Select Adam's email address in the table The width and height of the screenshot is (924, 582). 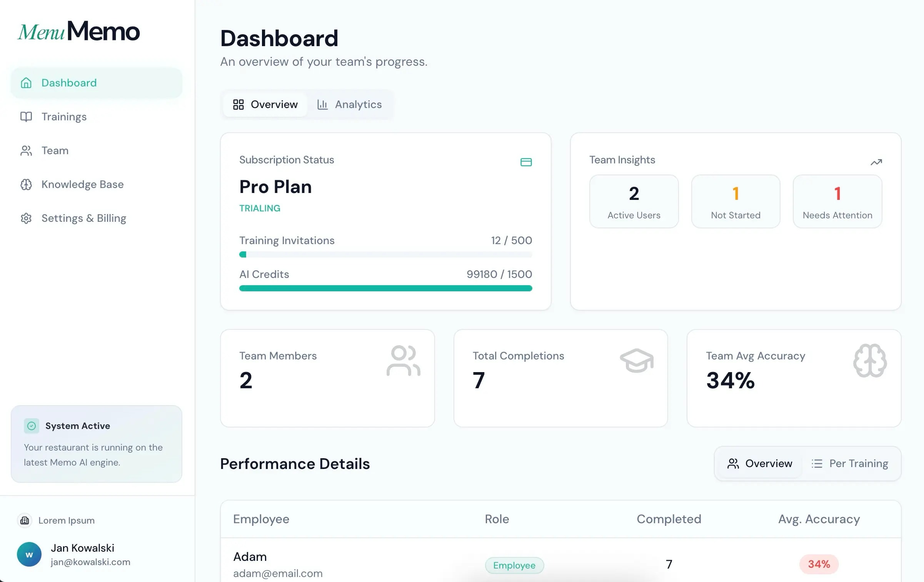277,573
